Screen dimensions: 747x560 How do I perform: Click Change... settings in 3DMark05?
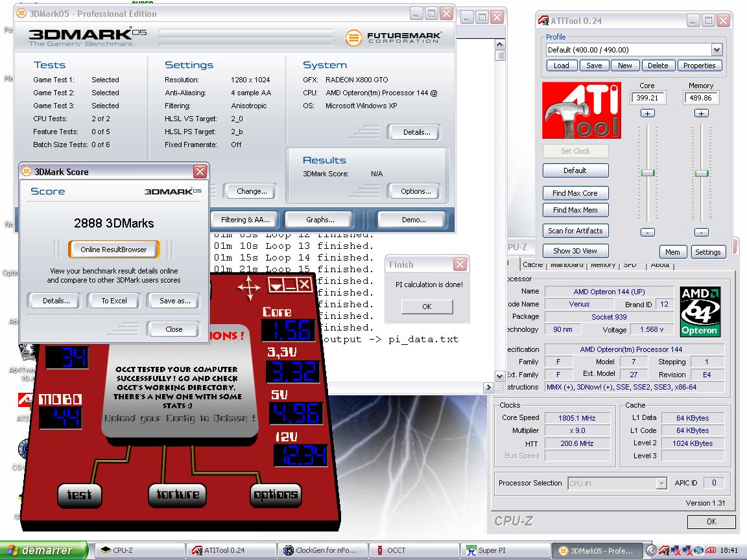pos(252,191)
